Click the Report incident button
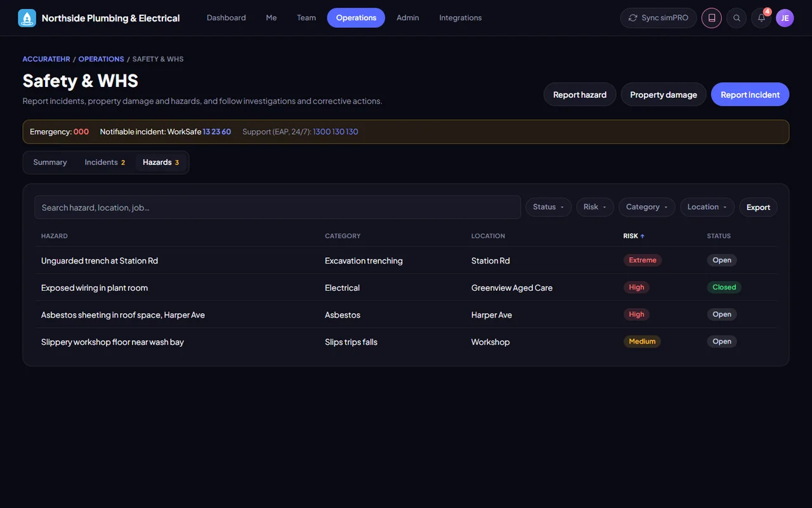The height and width of the screenshot is (508, 812). (750, 95)
